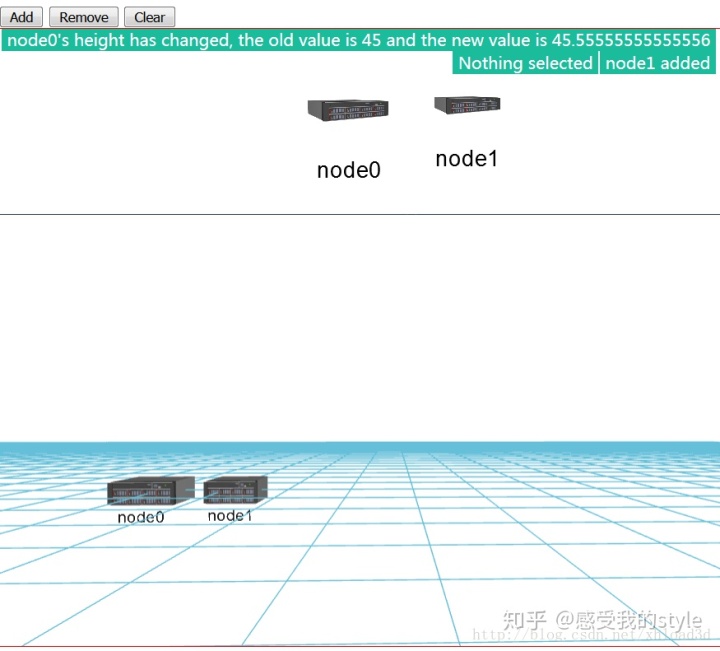The height and width of the screenshot is (651, 720).
Task: Click the node1 label in the 3D scene
Action: [x=230, y=516]
